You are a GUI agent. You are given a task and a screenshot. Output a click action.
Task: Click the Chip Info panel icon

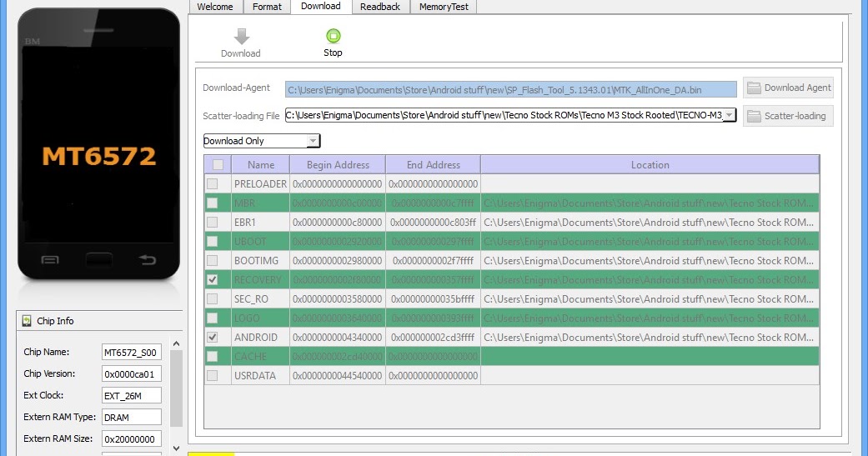[x=26, y=320]
